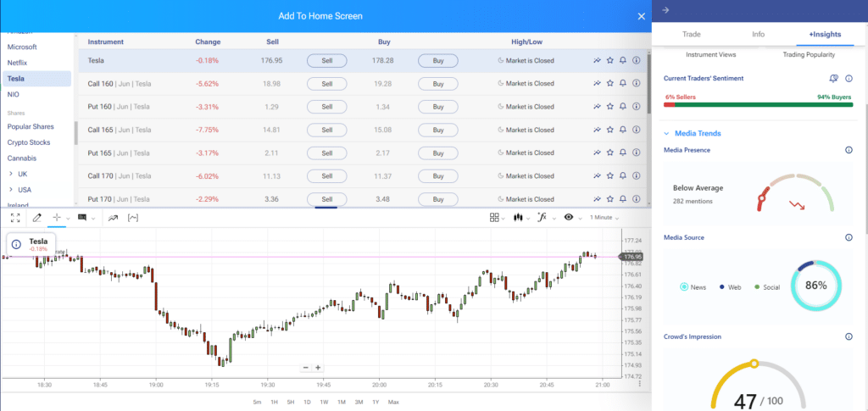Screen dimensions: 868x411
Task: Click the sentiment alert chat icon
Action: tap(834, 79)
